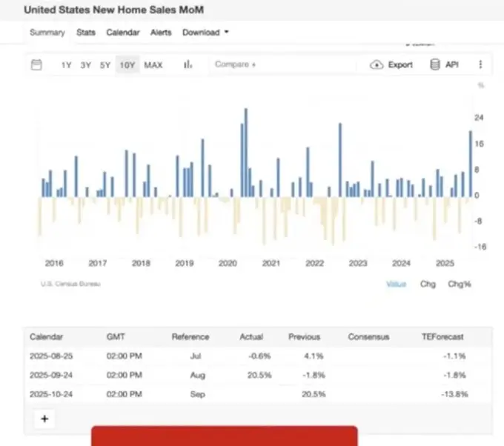Select the Value display option
The image size is (504, 446).
(397, 284)
